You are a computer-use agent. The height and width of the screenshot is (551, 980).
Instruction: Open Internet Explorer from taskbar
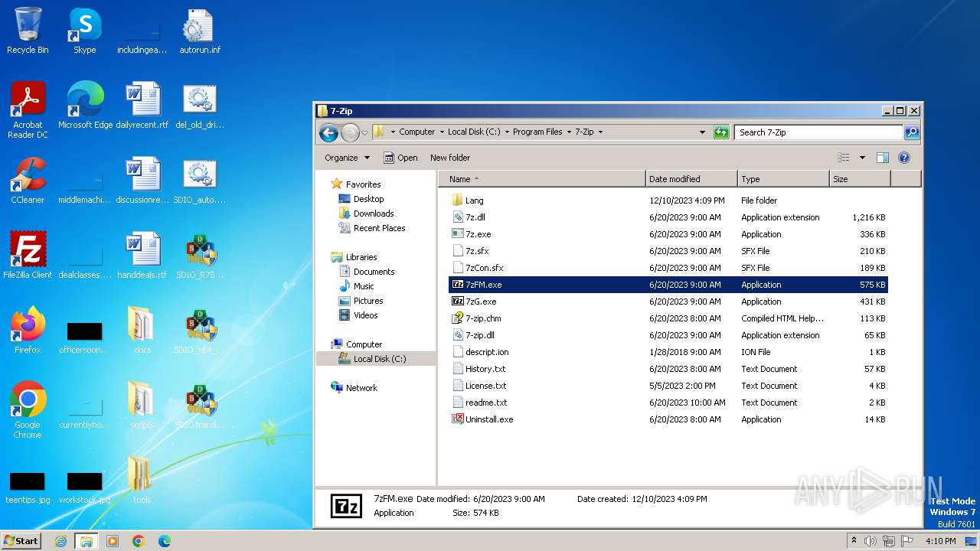(x=60, y=541)
